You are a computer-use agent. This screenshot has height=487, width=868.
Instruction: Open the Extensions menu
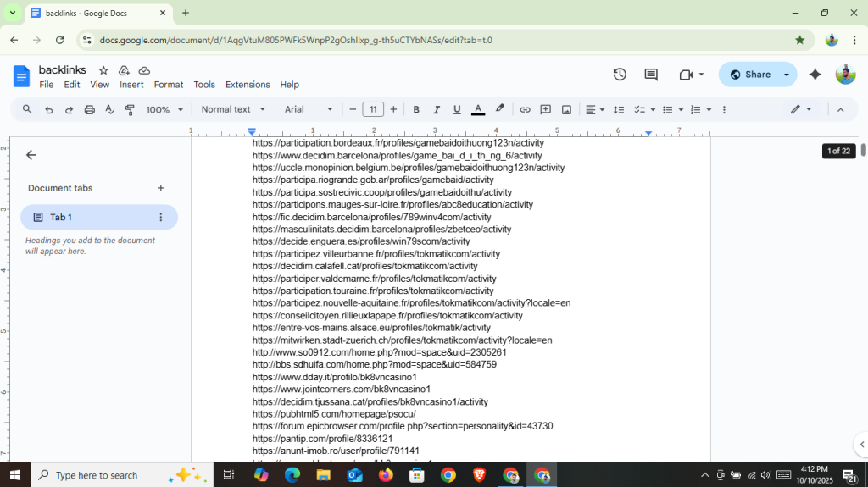click(x=248, y=85)
